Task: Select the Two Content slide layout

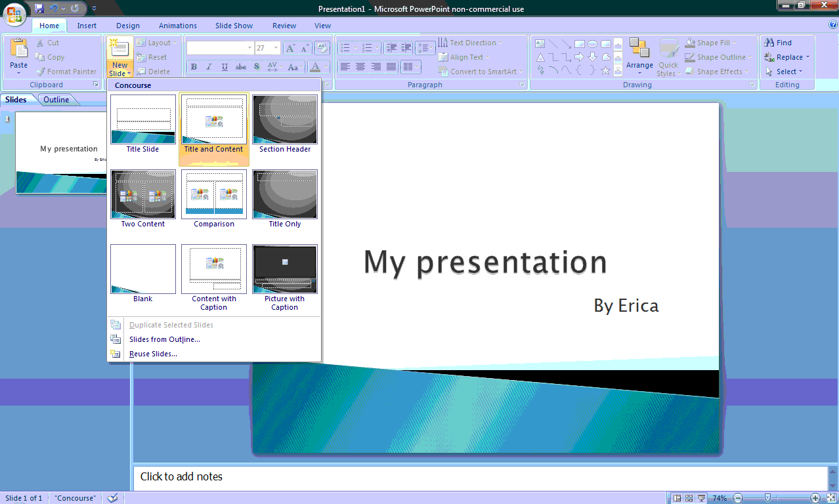Action: point(142,194)
